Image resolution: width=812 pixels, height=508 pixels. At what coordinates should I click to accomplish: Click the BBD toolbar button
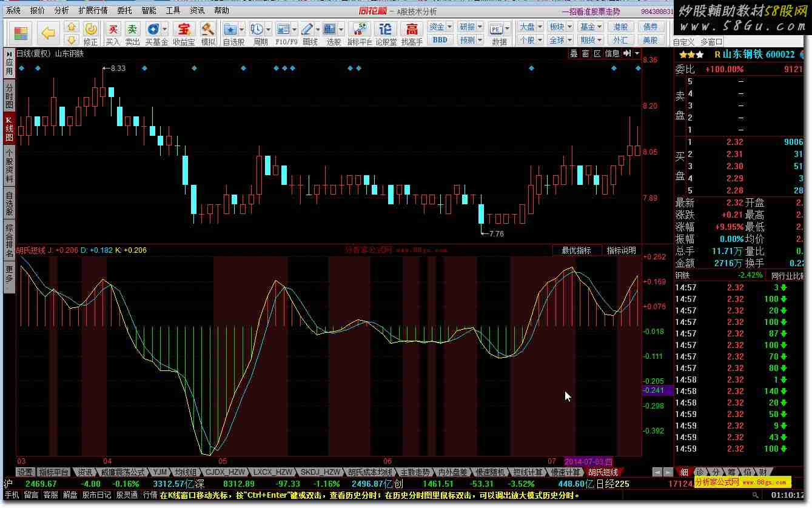(440, 40)
